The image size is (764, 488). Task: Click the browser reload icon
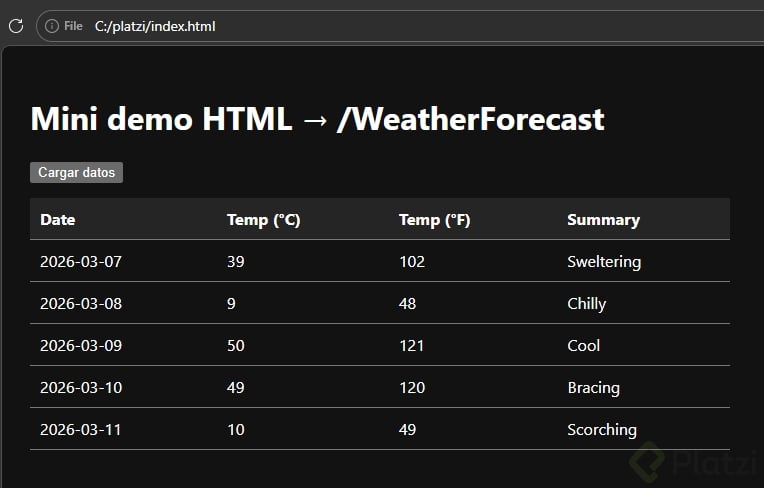tap(15, 26)
